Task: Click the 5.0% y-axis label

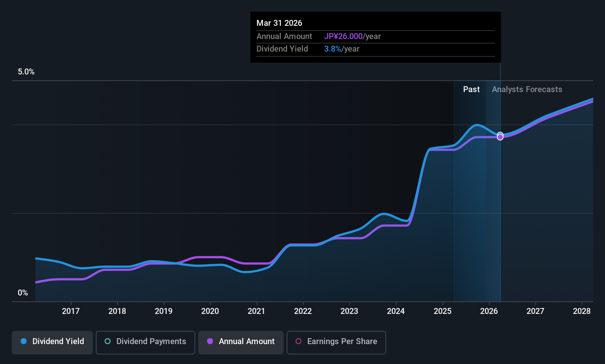Action: pyautogui.click(x=26, y=72)
